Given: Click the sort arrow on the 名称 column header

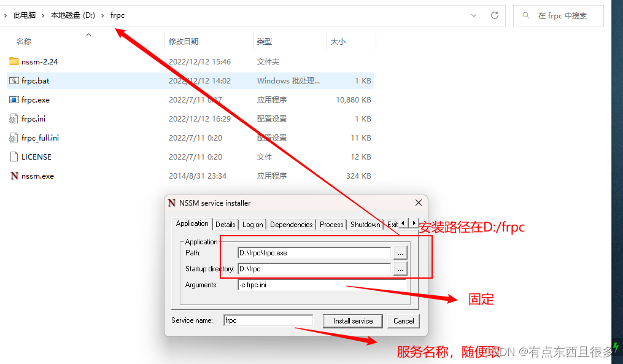Looking at the screenshot, I should tap(88, 34).
